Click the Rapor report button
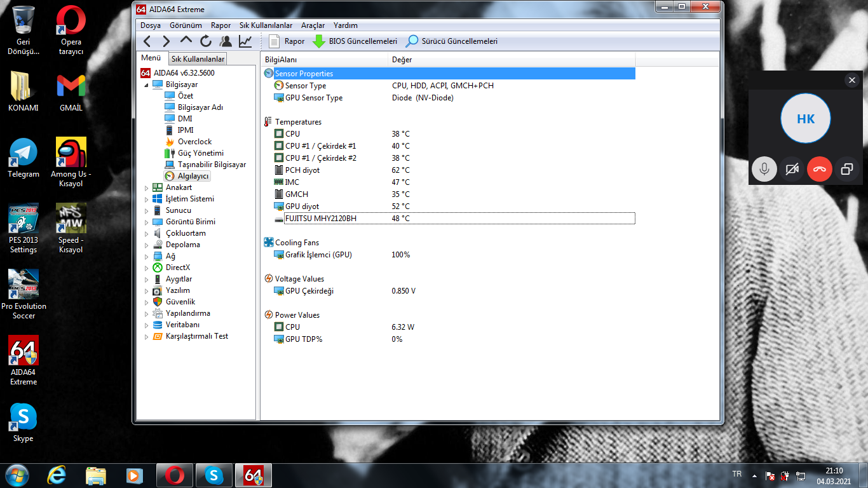The height and width of the screenshot is (488, 868). 287,41
